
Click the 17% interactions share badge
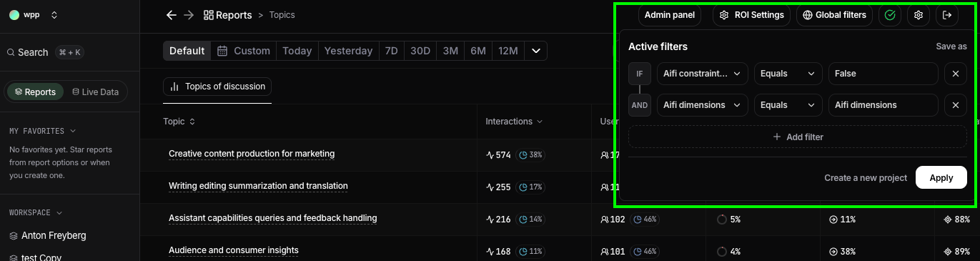tap(530, 187)
